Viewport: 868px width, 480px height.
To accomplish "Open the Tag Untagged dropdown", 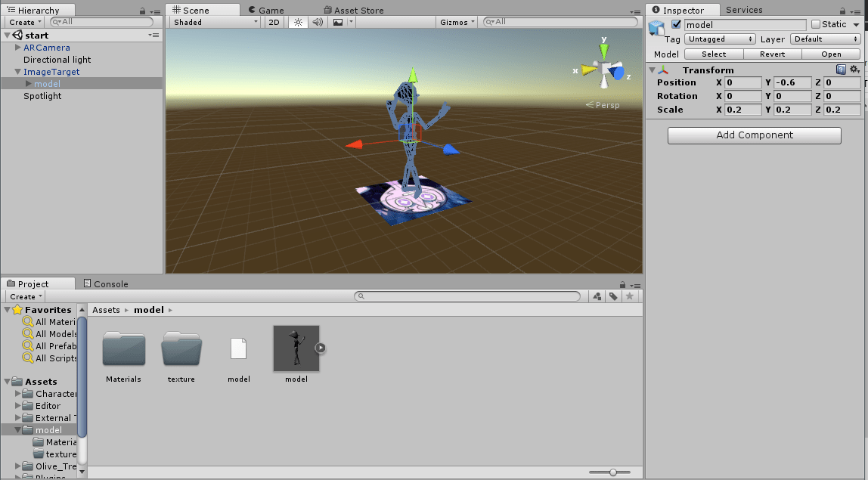I will click(720, 39).
